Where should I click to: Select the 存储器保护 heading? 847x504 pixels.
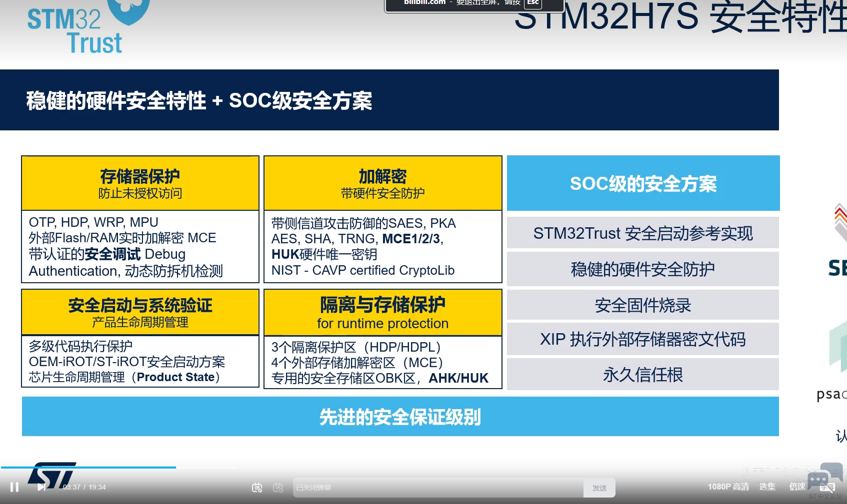(x=140, y=176)
